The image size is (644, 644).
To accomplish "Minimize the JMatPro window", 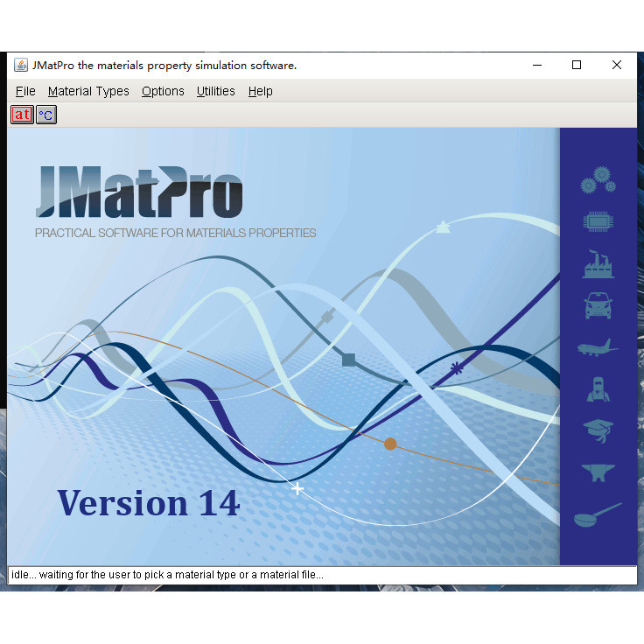I will click(537, 65).
